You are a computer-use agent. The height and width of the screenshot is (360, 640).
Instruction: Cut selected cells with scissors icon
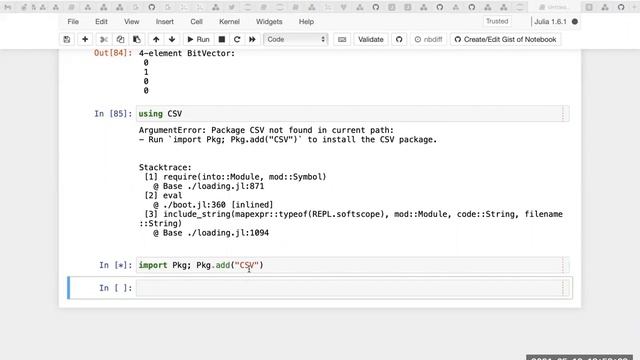click(104, 40)
